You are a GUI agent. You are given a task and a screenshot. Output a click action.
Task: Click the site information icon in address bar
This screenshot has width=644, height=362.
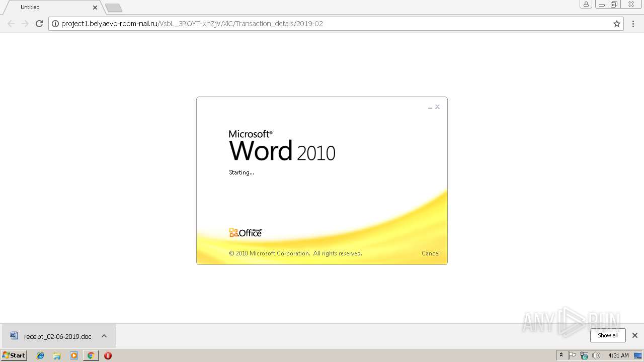(x=55, y=24)
